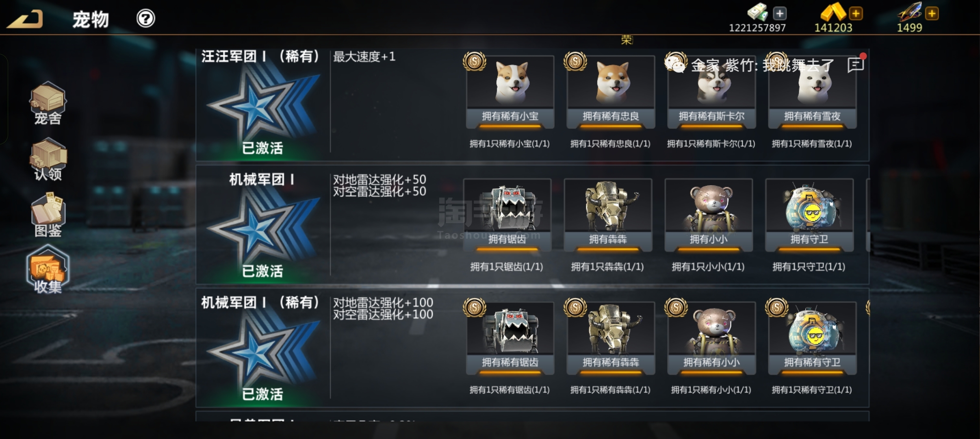Select the 守卫 guard robot card
The width and height of the screenshot is (980, 439).
click(x=809, y=215)
